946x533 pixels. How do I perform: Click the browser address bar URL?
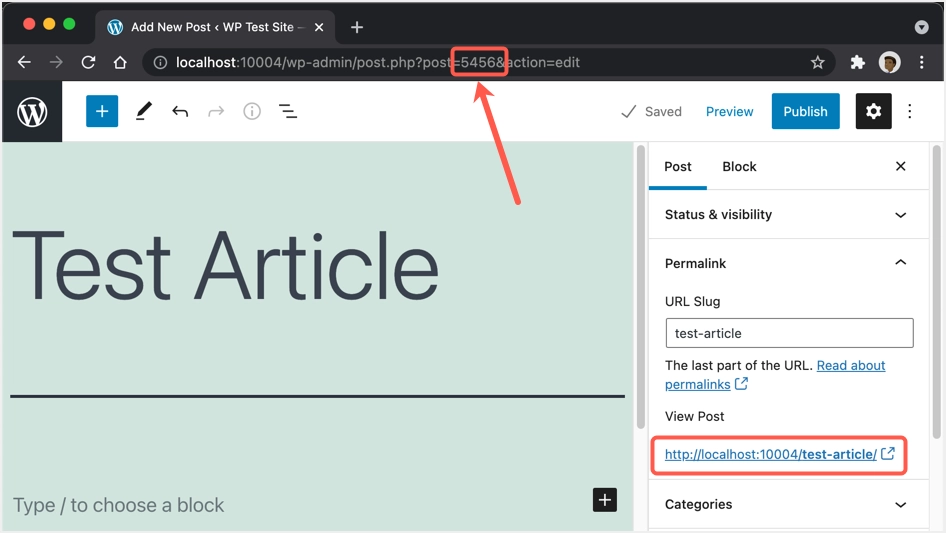pyautogui.click(x=378, y=62)
